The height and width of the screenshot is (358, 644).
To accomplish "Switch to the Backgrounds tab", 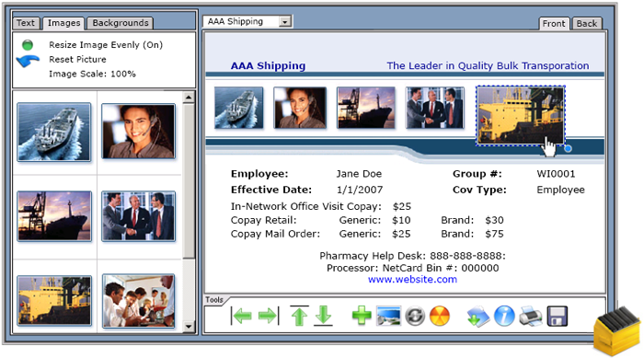I will (x=121, y=23).
